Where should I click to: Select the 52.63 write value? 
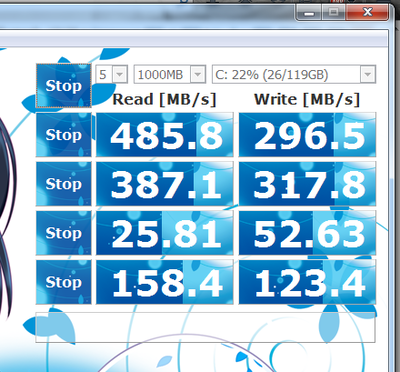click(307, 233)
